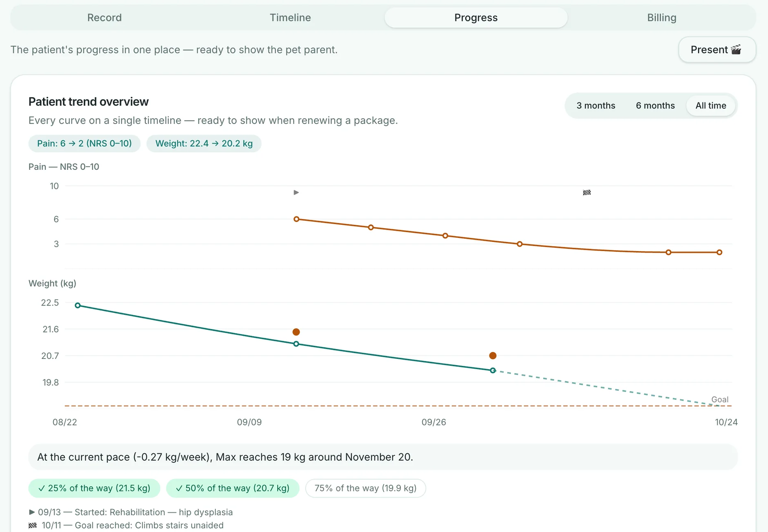Select the last pain data point at right edge

719,252
